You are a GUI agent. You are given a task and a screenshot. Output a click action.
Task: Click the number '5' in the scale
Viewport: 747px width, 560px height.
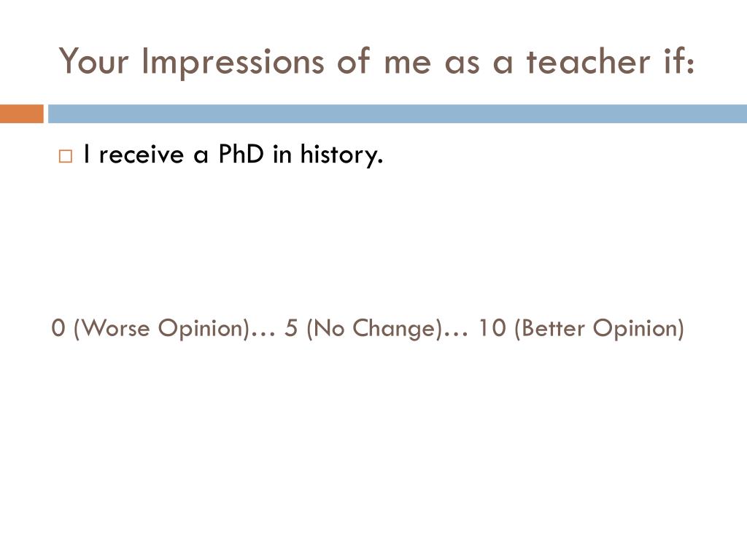coord(291,328)
